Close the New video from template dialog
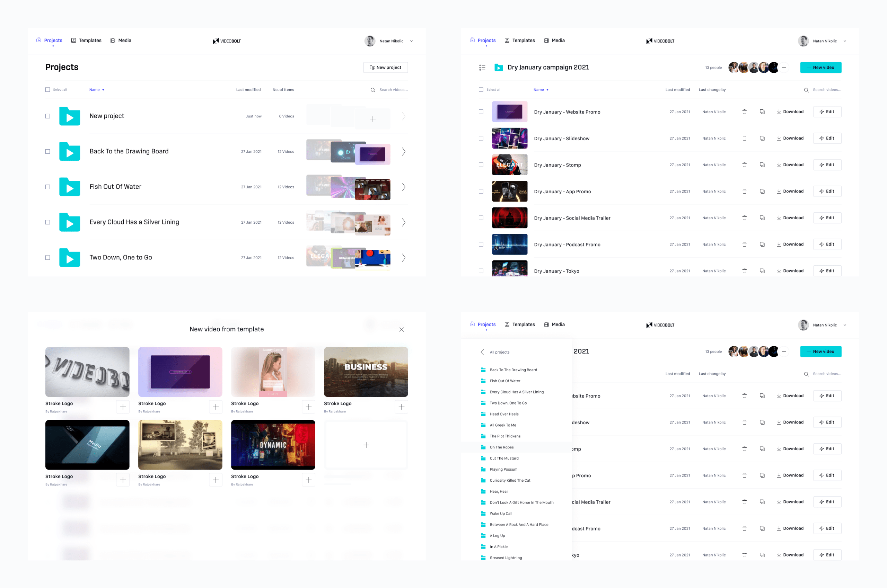 401,330
